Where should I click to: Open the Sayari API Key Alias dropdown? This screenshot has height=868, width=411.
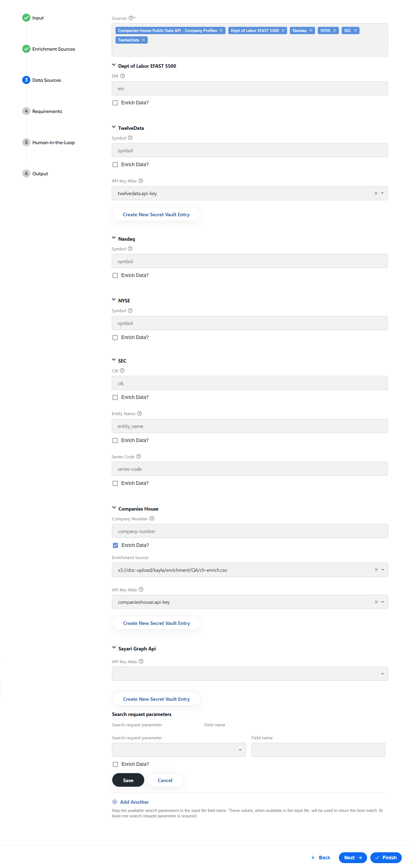[x=250, y=674]
